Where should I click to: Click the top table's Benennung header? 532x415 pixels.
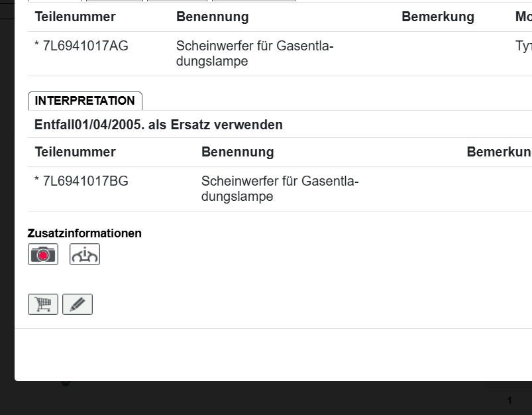(213, 17)
